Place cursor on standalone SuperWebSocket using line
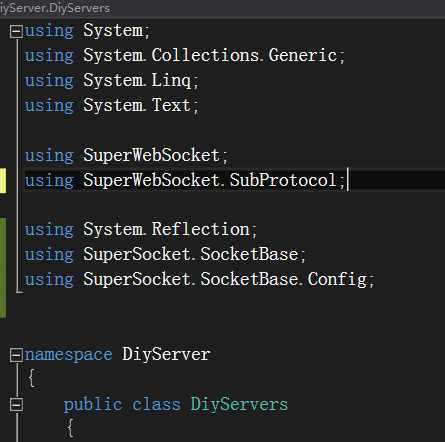 [126, 155]
